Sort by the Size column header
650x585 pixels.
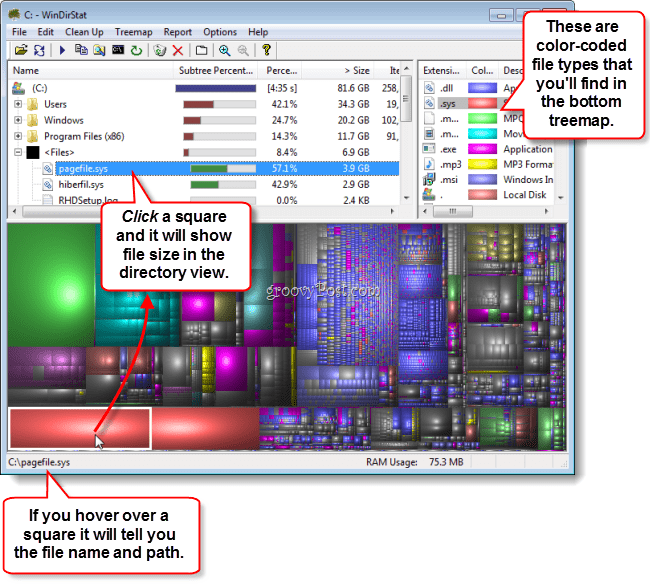click(337, 70)
